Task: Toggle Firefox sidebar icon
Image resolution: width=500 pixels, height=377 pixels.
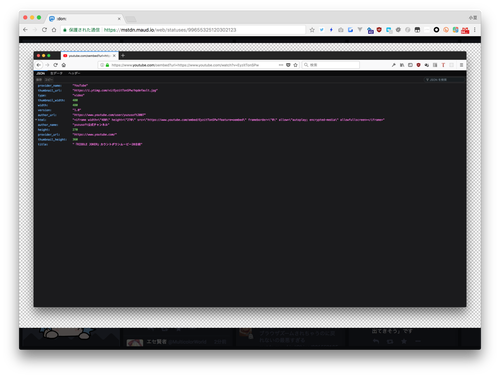Action: 410,65
